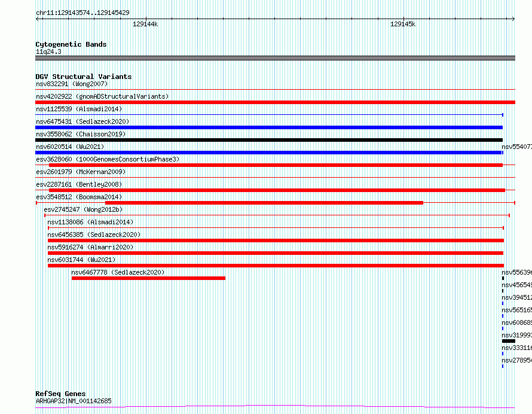Select the 11q24.3 band label

pyautogui.click(x=48, y=51)
